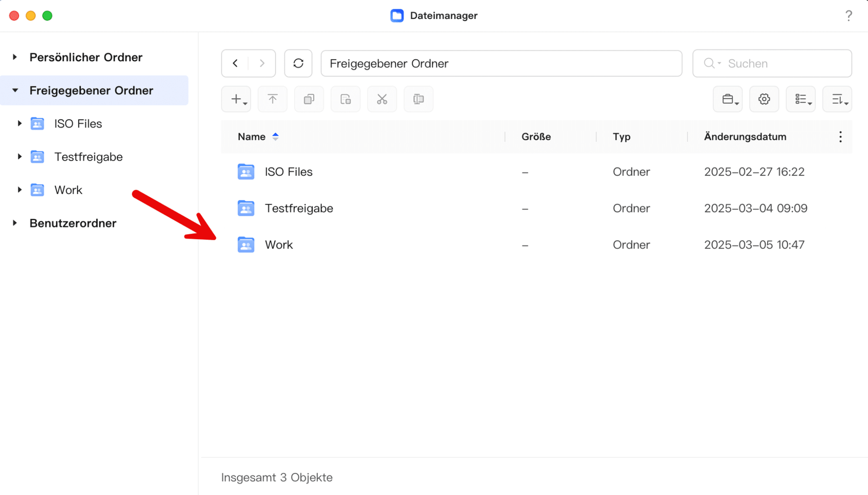Screen dimensions: 868x495
Task: Select Testfreigabe in the sidebar tree
Action: (88, 157)
